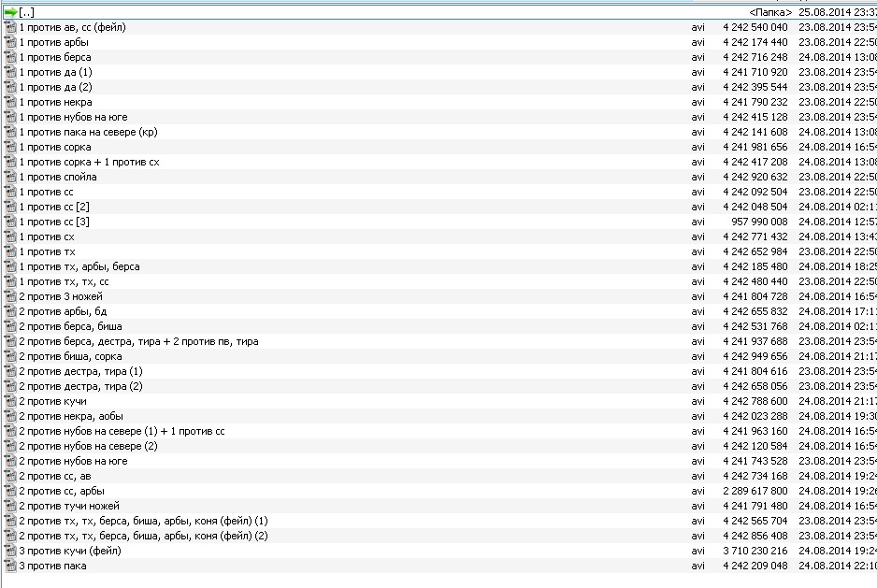Select file '2 против нубов на севере (2)'
Screen dimensions: 877x588
click(89, 447)
